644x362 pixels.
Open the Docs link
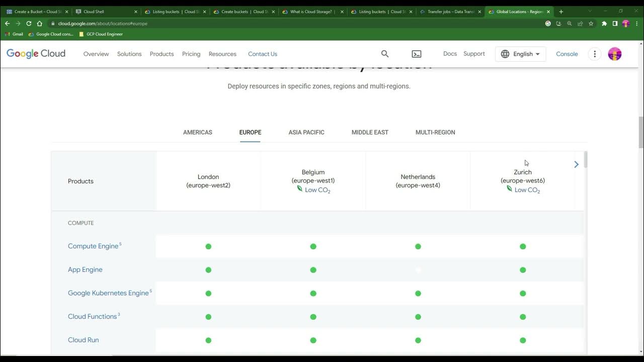(450, 54)
